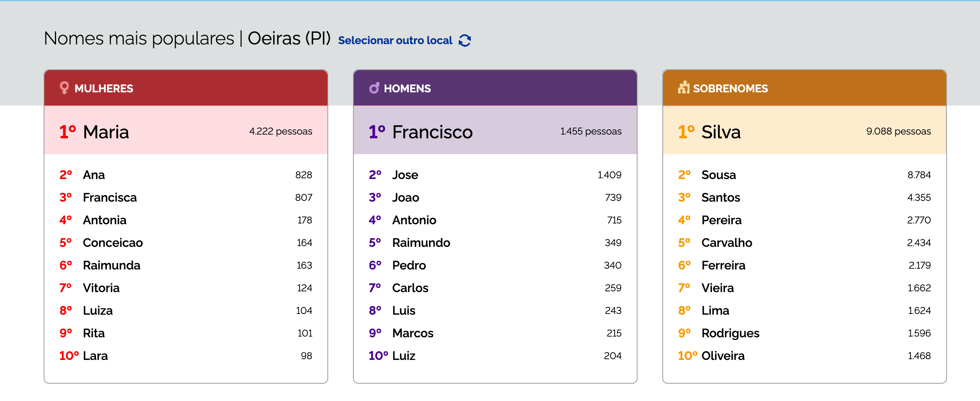The width and height of the screenshot is (980, 401).
Task: Click the female symbol icon in Mulheres header
Action: (64, 88)
